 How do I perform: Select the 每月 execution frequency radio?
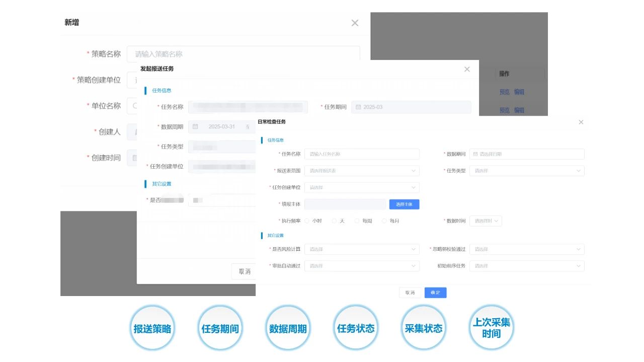(384, 221)
